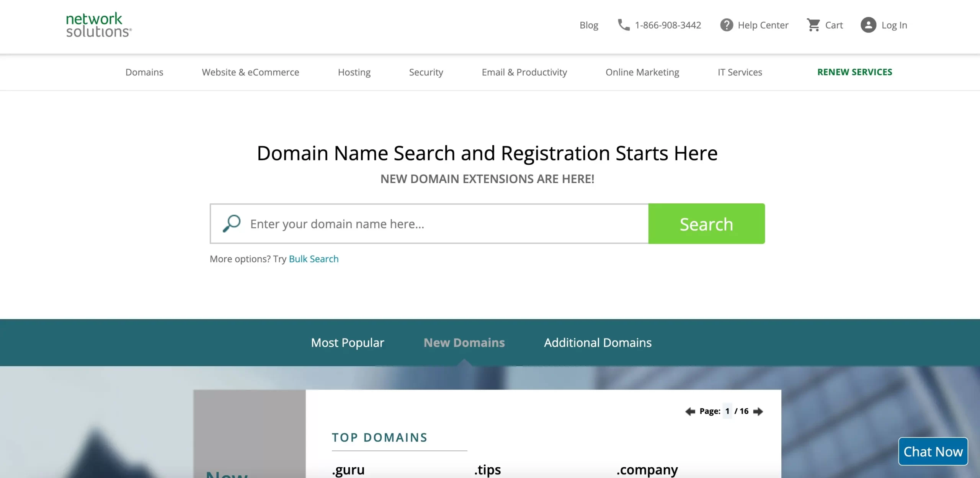Expand the Hosting menu
980x478 pixels.
point(354,72)
